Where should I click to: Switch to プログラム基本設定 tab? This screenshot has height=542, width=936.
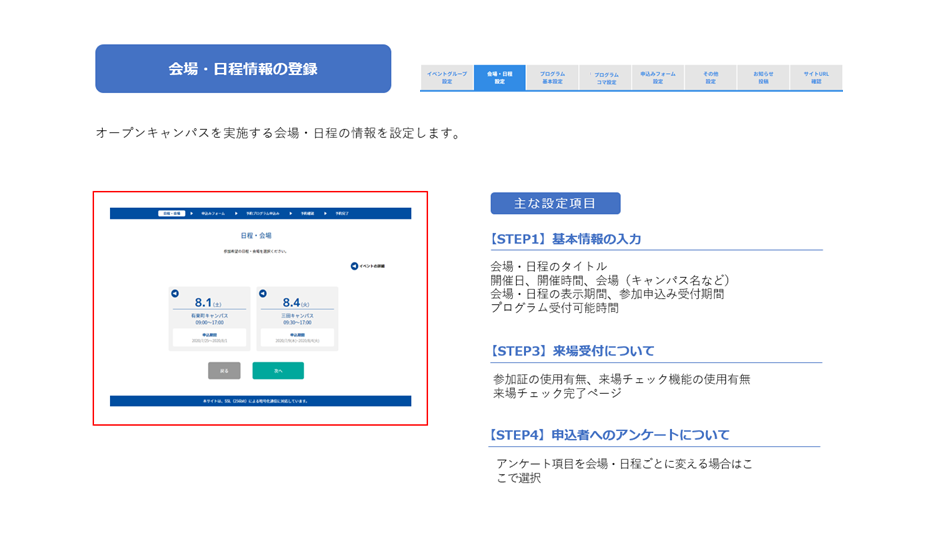pyautogui.click(x=552, y=78)
